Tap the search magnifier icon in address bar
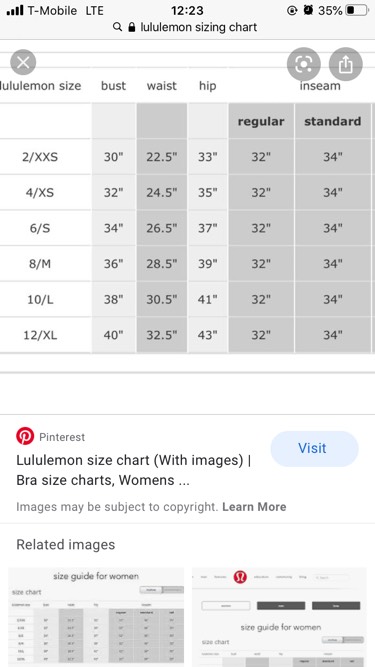375x667 pixels. click(x=117, y=27)
